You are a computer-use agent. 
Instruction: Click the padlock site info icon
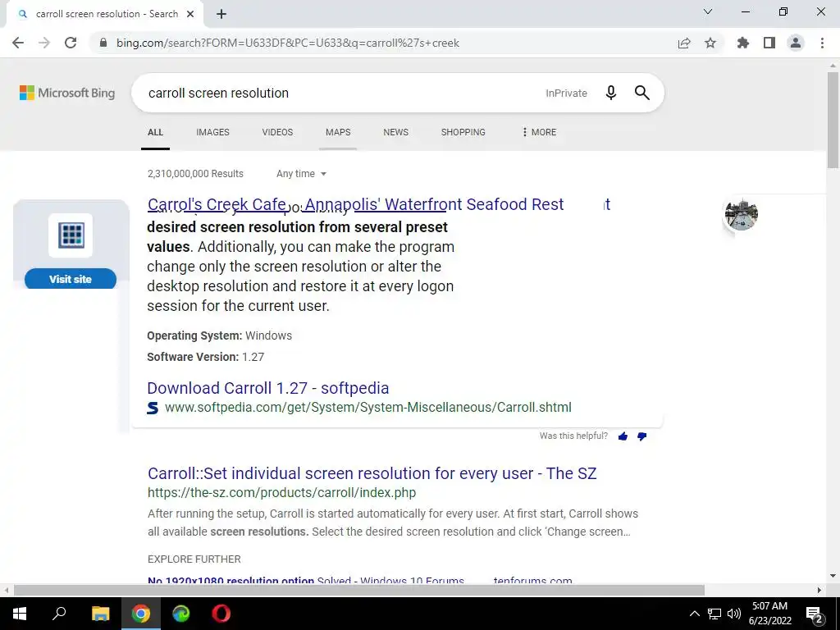tap(103, 43)
